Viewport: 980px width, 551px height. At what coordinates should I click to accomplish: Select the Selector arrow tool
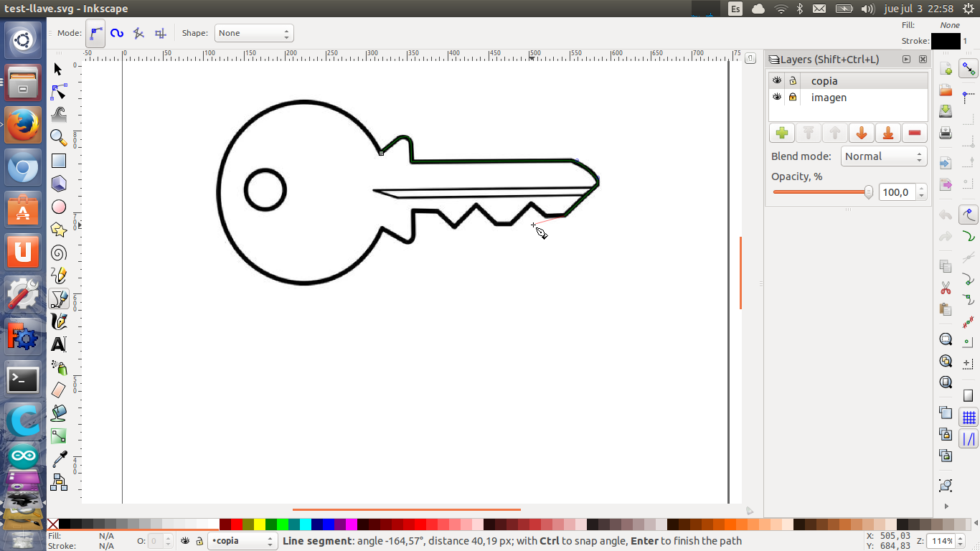click(x=58, y=69)
